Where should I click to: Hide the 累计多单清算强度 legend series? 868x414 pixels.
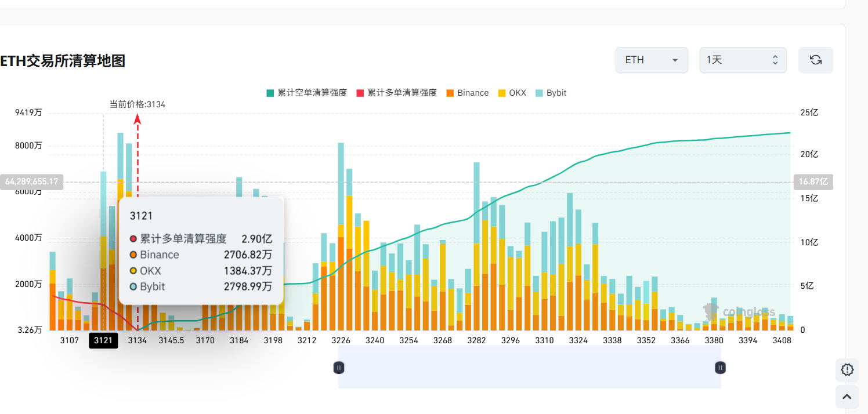tap(396, 93)
